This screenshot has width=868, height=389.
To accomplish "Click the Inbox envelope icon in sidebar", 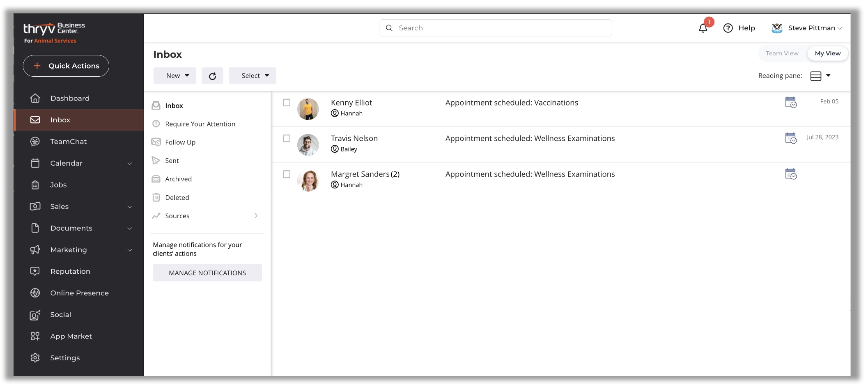I will pyautogui.click(x=35, y=120).
